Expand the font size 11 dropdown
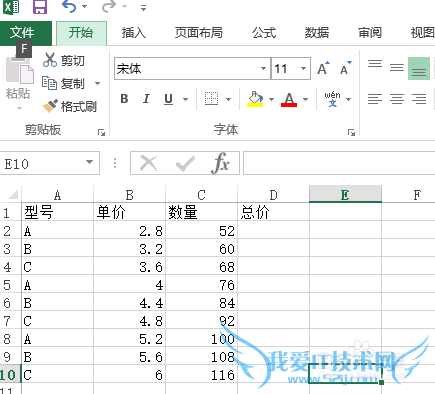 tap(303, 69)
